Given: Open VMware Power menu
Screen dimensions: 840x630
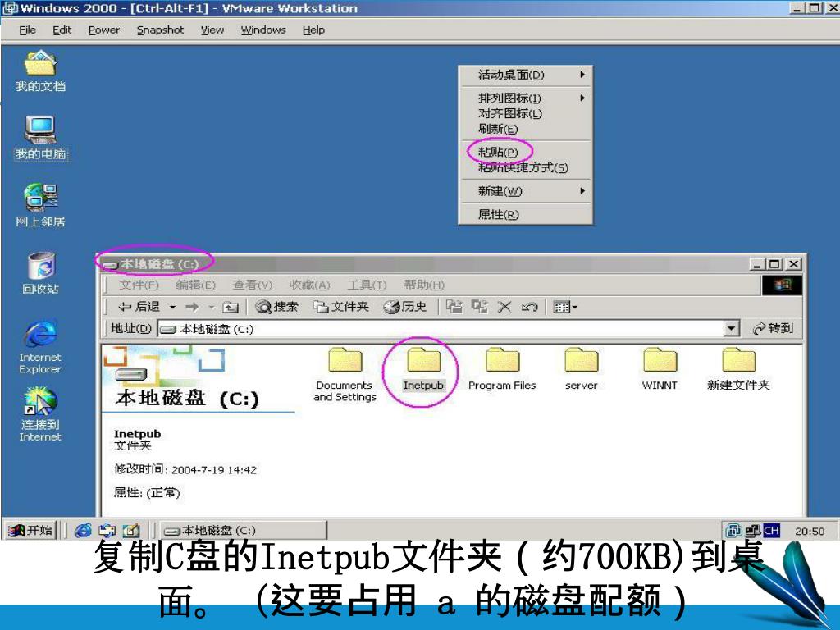Looking at the screenshot, I should coord(104,30).
